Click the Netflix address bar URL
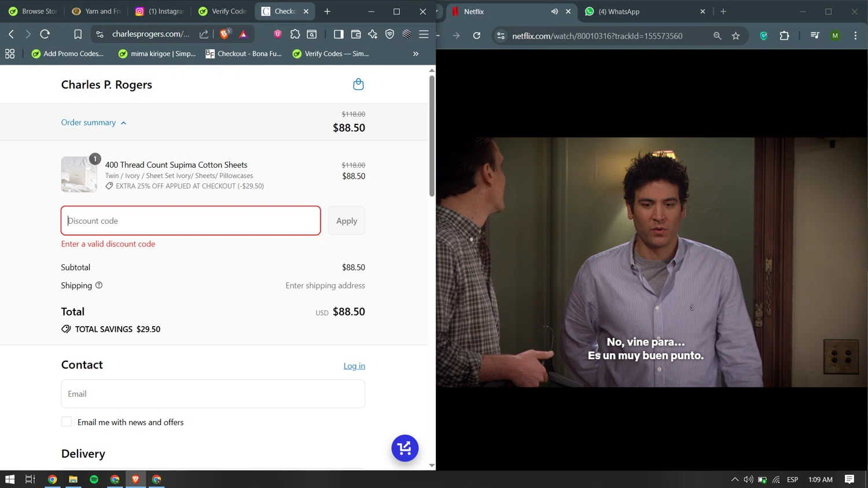The width and height of the screenshot is (868, 488). 597,36
